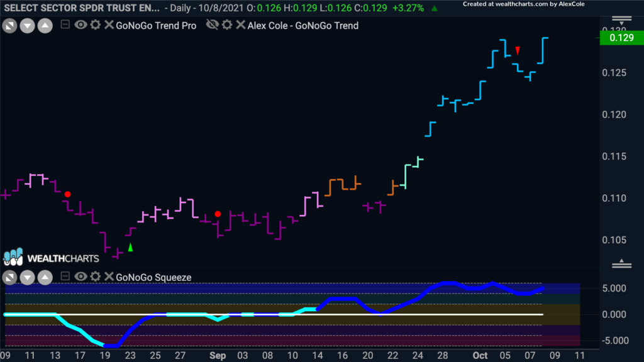The height and width of the screenshot is (362, 644).
Task: Click the top price-scale handle with down triangle
Action: tap(622, 21)
